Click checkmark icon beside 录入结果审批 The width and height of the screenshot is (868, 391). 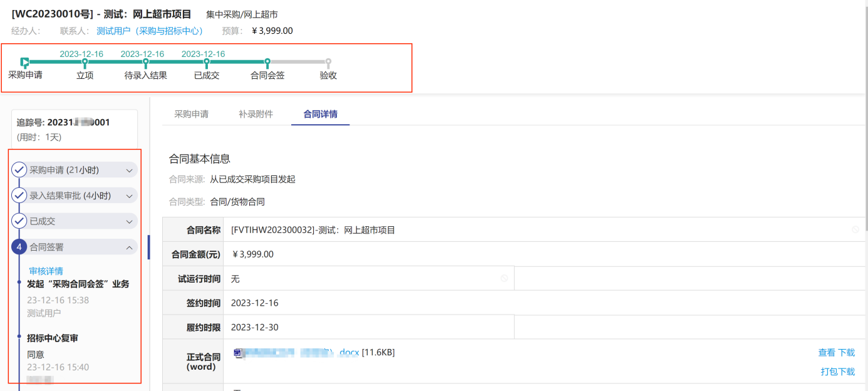pos(19,195)
